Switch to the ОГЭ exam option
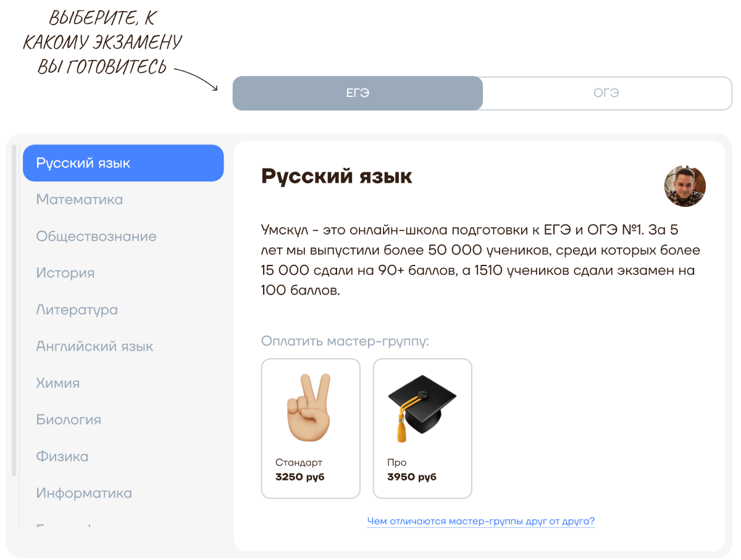 point(607,93)
